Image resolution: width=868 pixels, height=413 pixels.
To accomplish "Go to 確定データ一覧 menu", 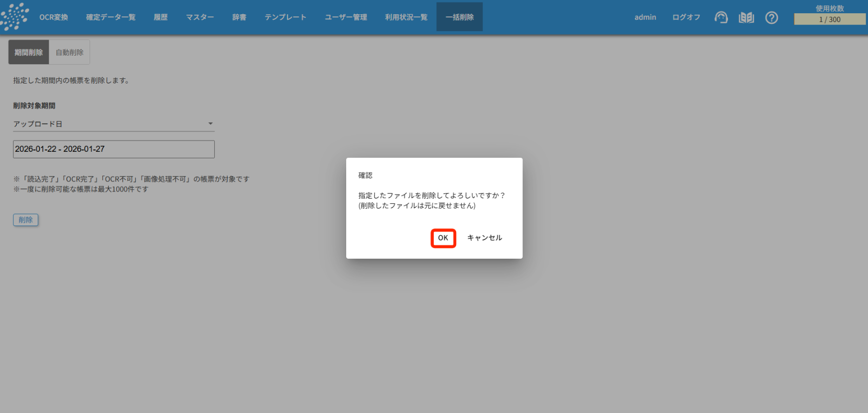I will point(110,17).
